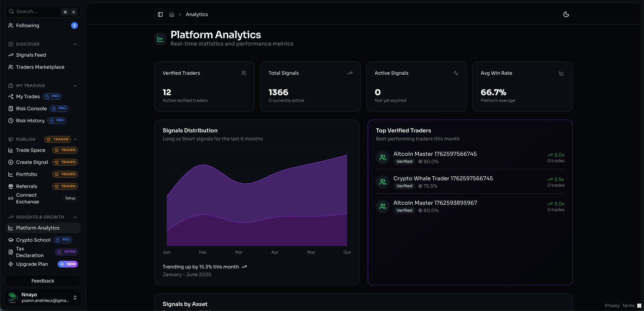Toggle dark mode moon icon

coord(566,14)
